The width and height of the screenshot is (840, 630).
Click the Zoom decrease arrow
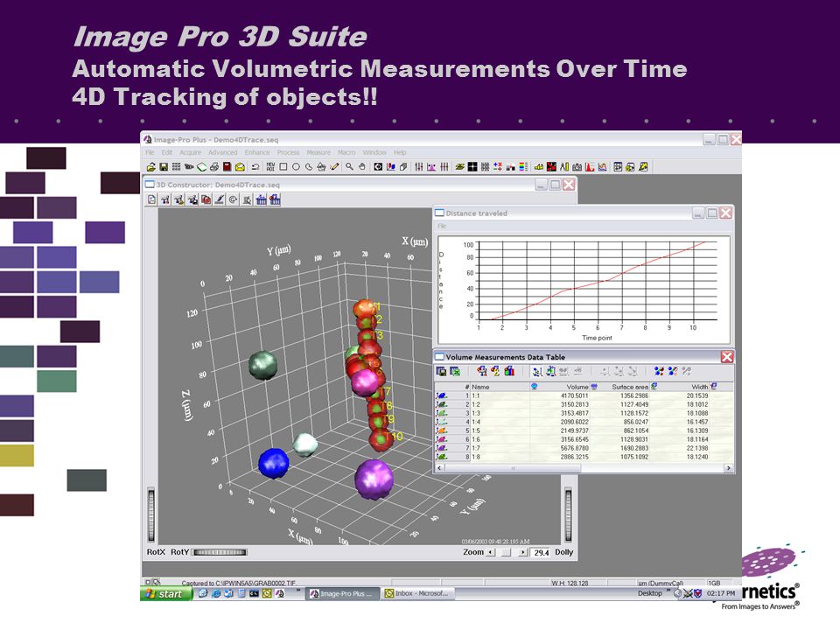[x=490, y=552]
